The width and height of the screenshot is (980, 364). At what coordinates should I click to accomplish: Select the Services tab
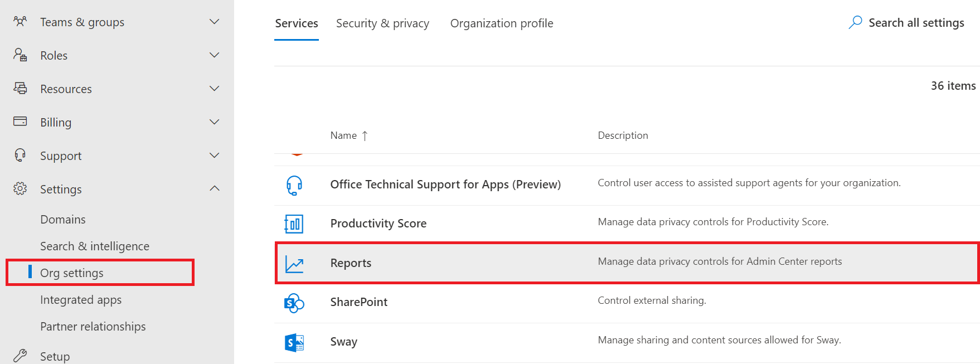pyautogui.click(x=297, y=23)
